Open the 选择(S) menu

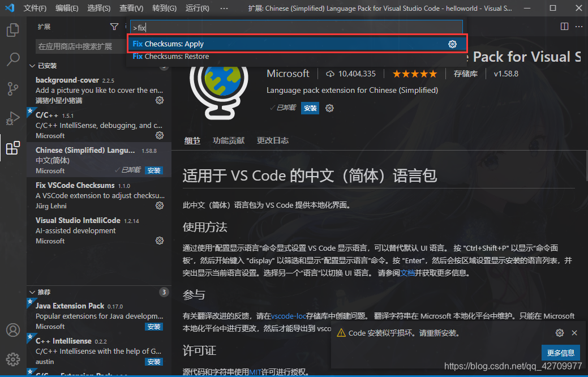click(x=99, y=8)
